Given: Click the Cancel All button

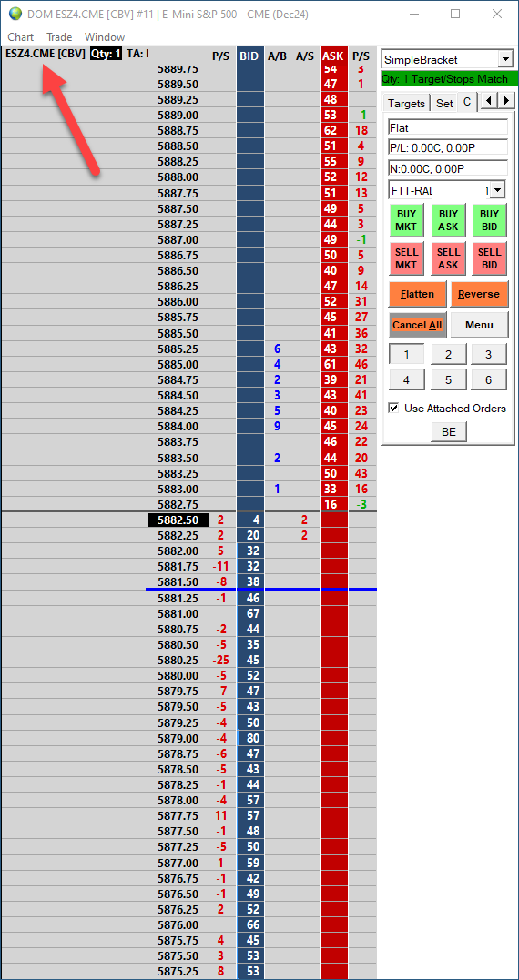Looking at the screenshot, I should (416, 325).
